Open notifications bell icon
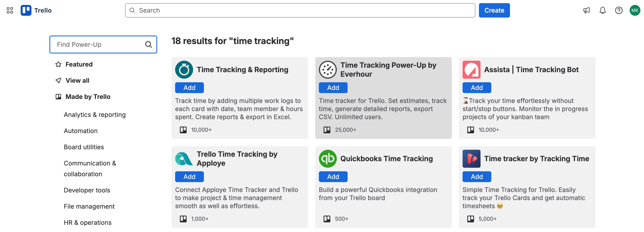The height and width of the screenshot is (232, 644). [602, 10]
